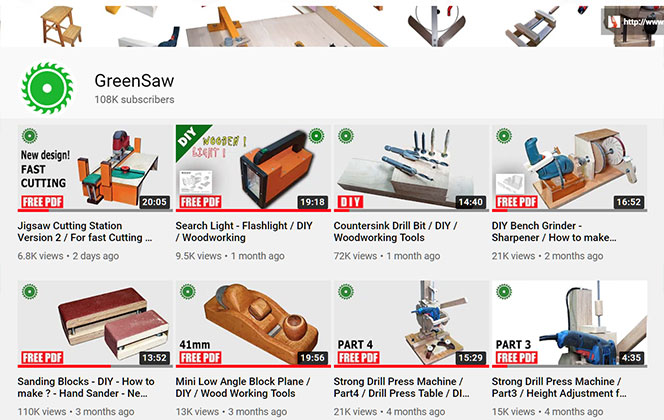Click the link overlay in channel banner corner

634,21
